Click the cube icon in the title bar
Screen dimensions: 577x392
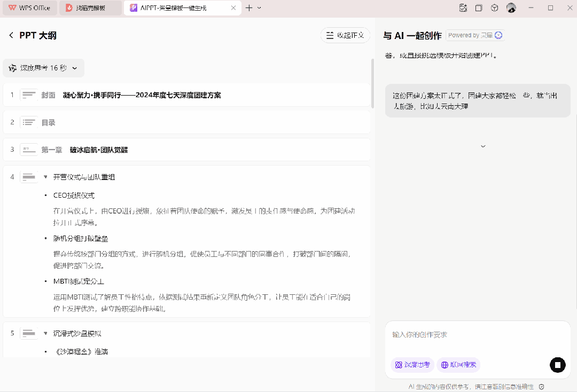click(495, 8)
